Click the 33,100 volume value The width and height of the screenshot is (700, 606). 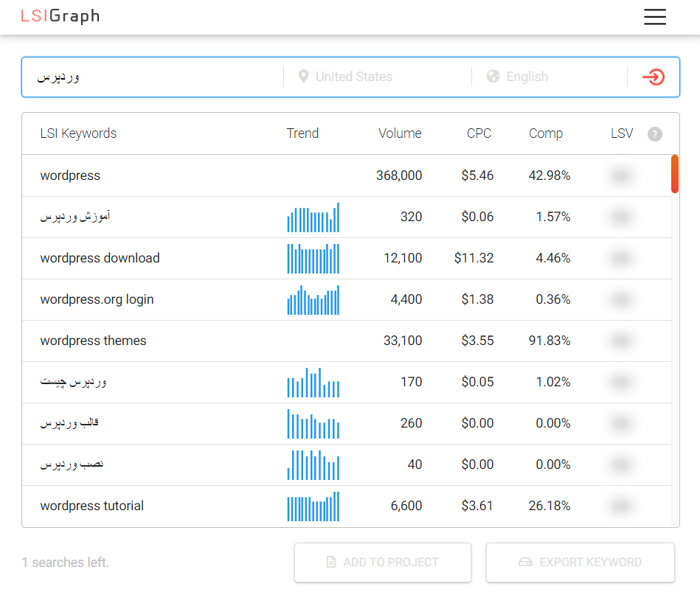(403, 341)
